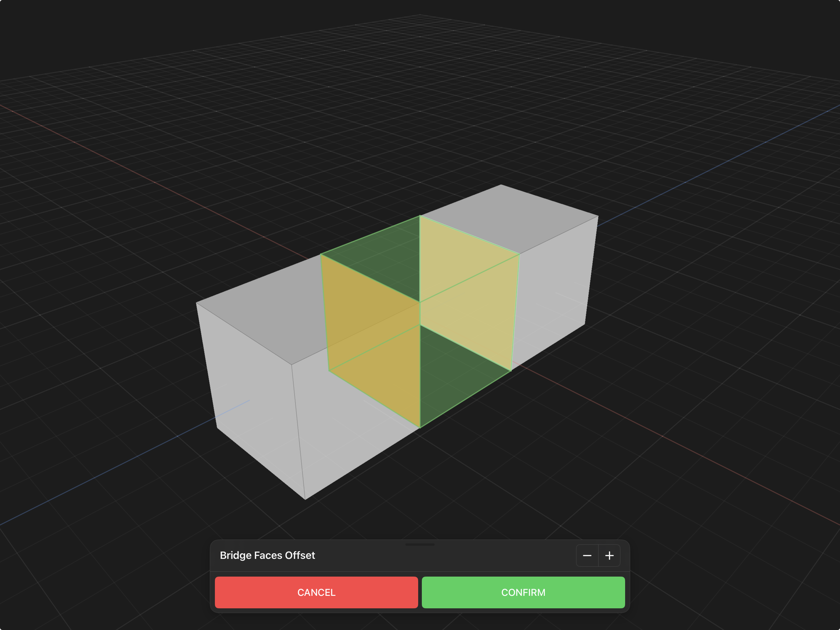The height and width of the screenshot is (630, 840).
Task: Increase Bridge Faces Offset with plus button
Action: [x=610, y=556]
